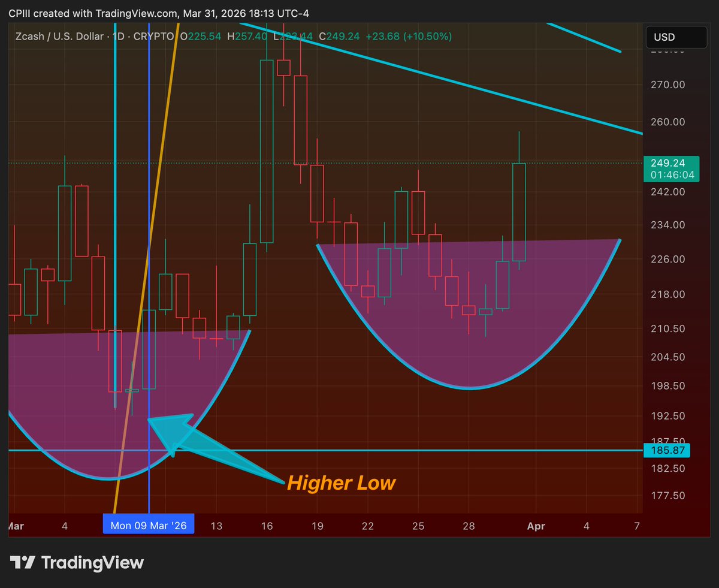719x588 pixels.
Task: Click the 28 date label on time axis
Action: click(x=469, y=526)
